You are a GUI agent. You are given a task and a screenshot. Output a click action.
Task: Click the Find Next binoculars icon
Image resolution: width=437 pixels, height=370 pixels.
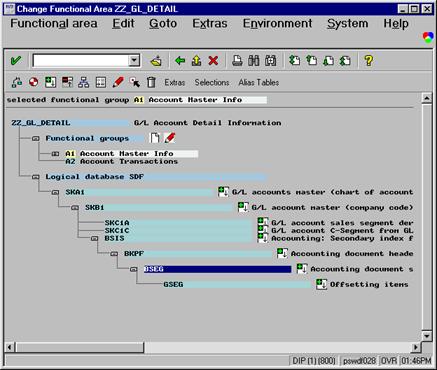pyautogui.click(x=270, y=61)
